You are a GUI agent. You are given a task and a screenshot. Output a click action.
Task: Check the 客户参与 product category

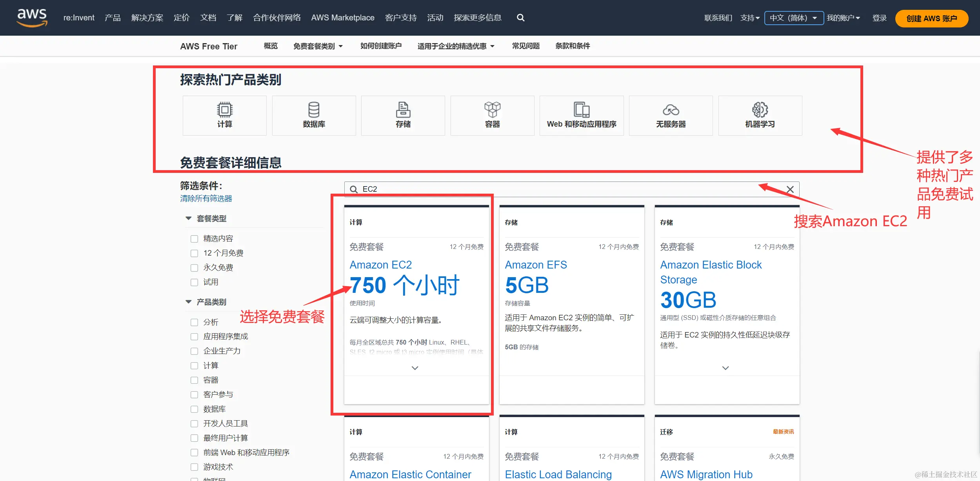click(x=194, y=395)
